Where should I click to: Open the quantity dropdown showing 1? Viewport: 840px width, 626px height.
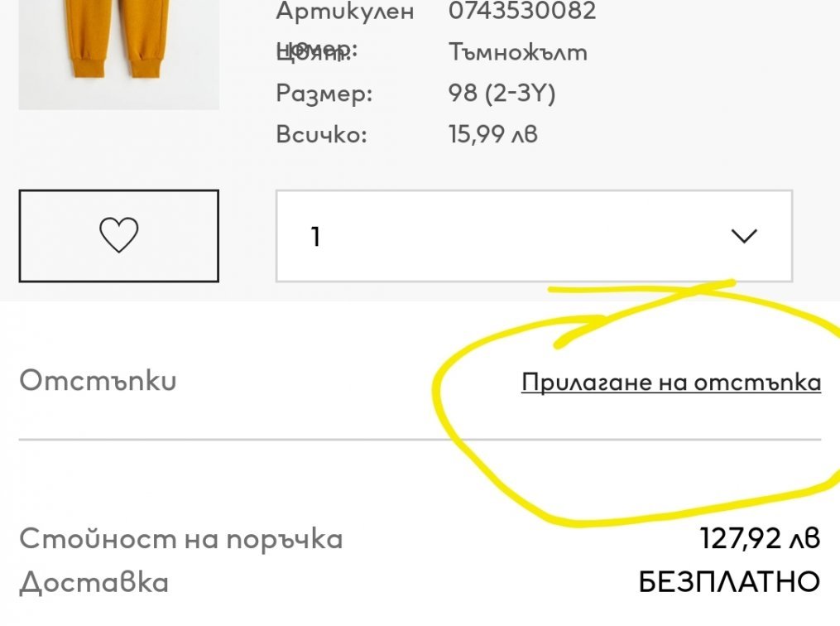click(x=534, y=237)
